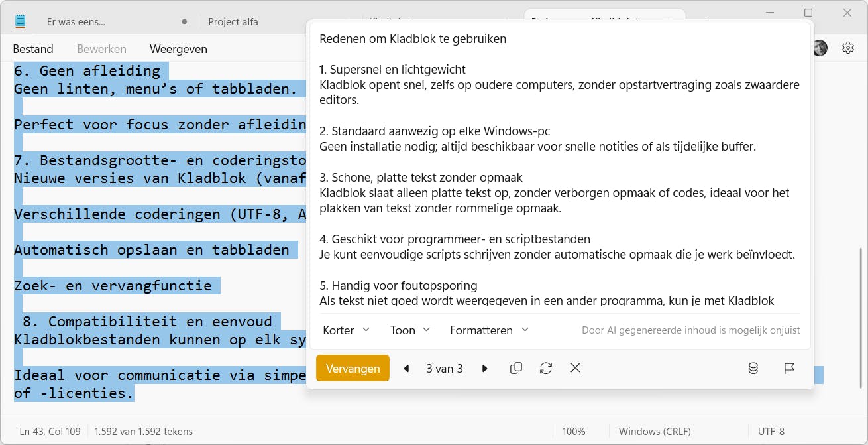The width and height of the screenshot is (868, 445).
Task: Switch to the Project alfa tab
Action: tap(233, 21)
